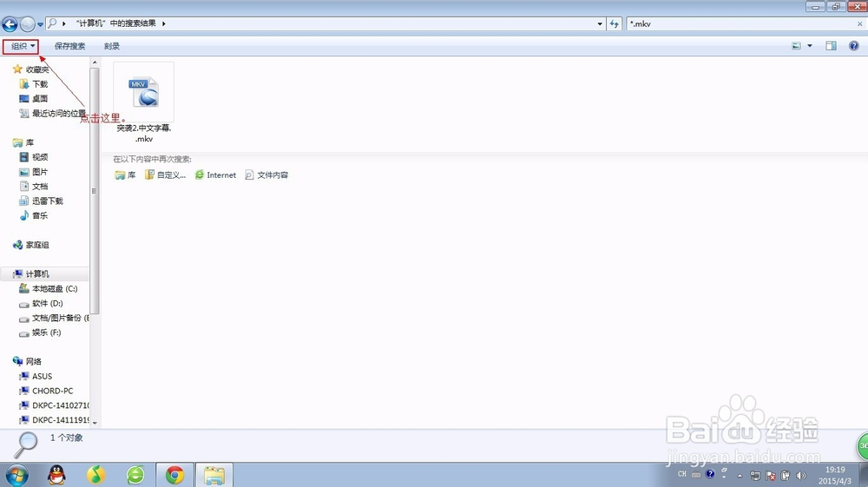868x487 pixels.
Task: Open QQ from the taskbar
Action: click(56, 475)
